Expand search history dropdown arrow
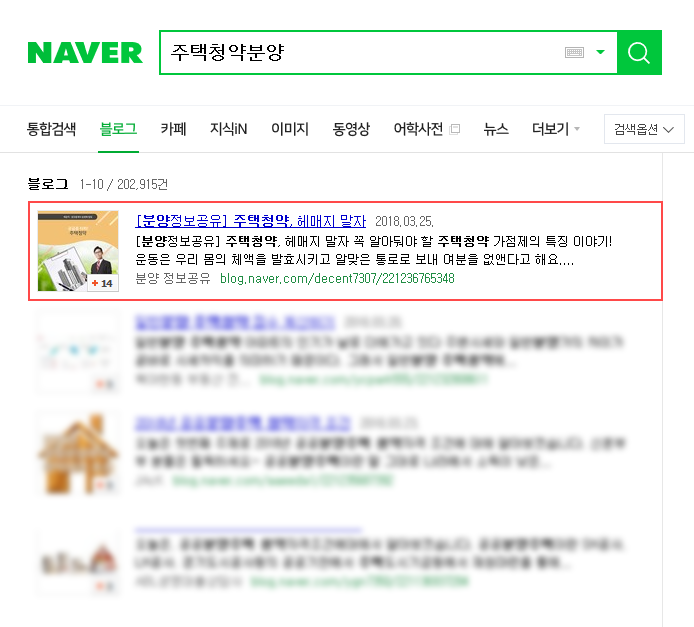694x627 pixels. point(600,52)
